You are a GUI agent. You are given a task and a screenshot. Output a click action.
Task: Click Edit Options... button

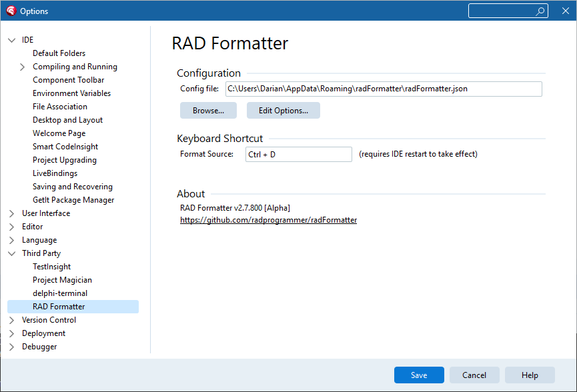click(283, 110)
